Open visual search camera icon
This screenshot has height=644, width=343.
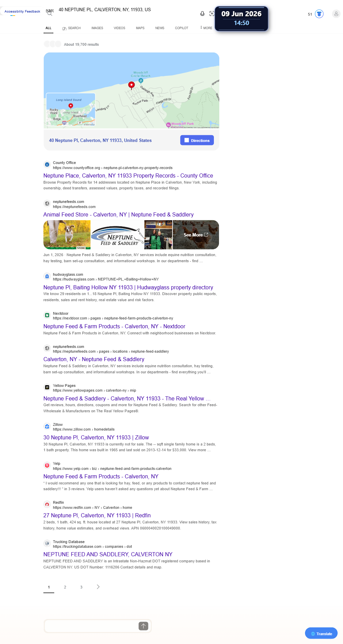point(212,14)
